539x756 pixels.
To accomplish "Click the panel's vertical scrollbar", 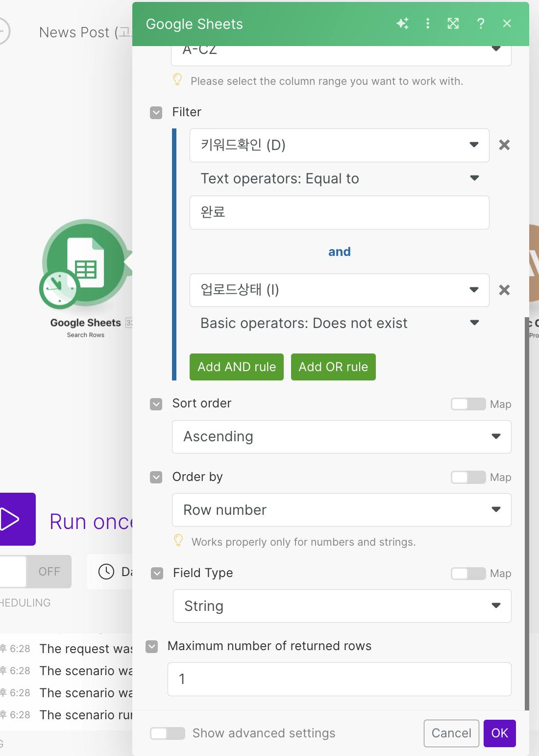I will [527, 514].
